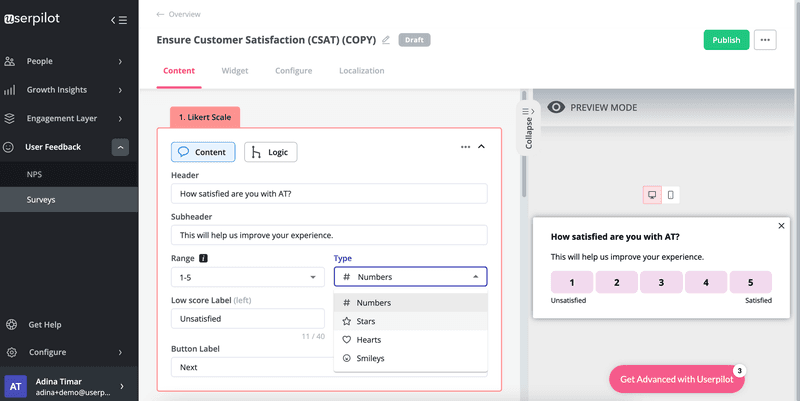This screenshot has width=800, height=401.
Task: Close the survey preview popup
Action: (x=781, y=226)
